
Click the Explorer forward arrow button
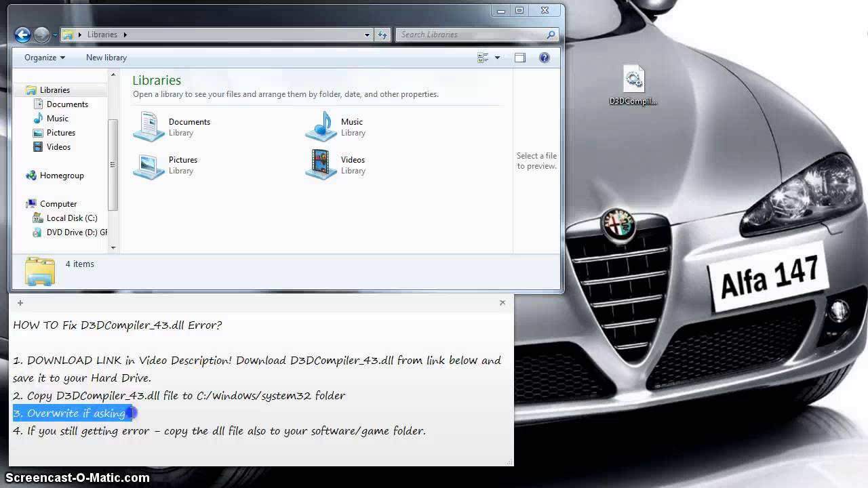41,35
